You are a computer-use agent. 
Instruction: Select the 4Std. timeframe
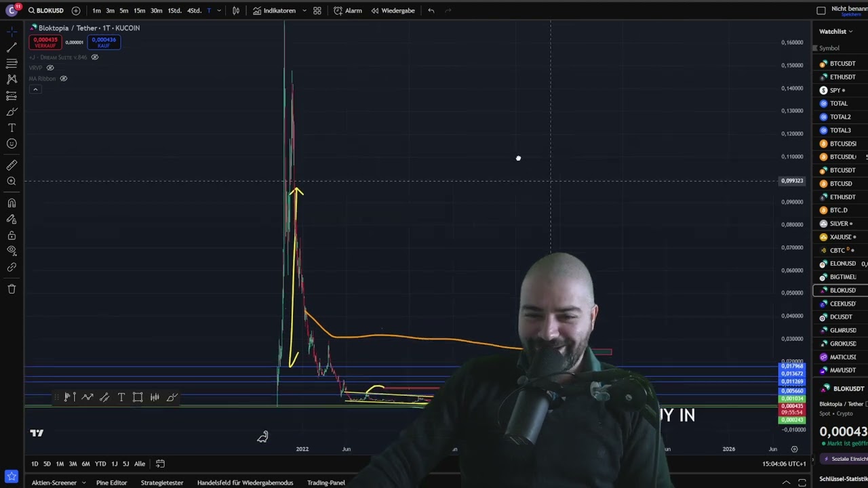coord(194,11)
